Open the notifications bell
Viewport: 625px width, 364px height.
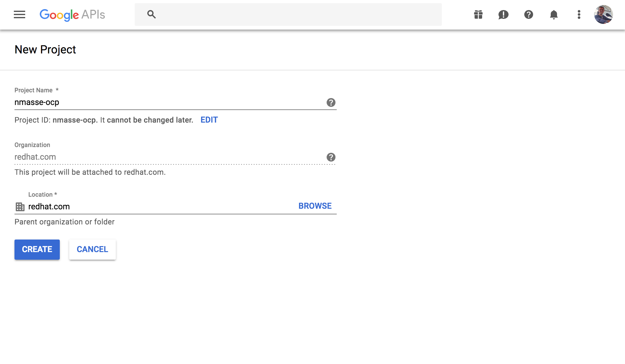[554, 14]
